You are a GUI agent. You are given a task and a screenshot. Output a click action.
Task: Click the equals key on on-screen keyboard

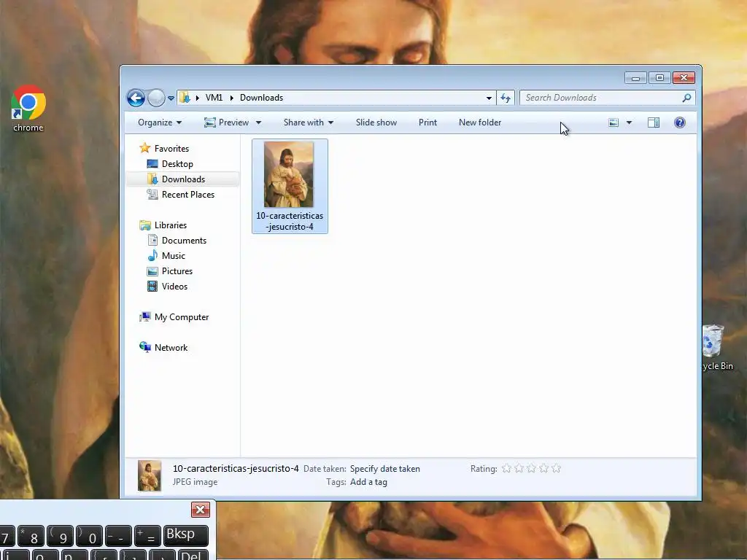point(147,536)
